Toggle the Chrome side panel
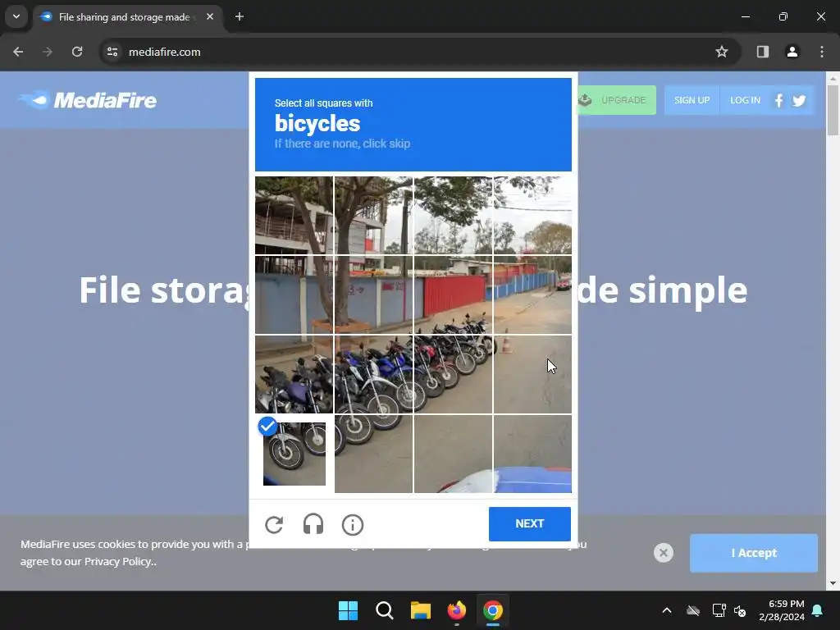The width and height of the screenshot is (840, 630). click(763, 52)
